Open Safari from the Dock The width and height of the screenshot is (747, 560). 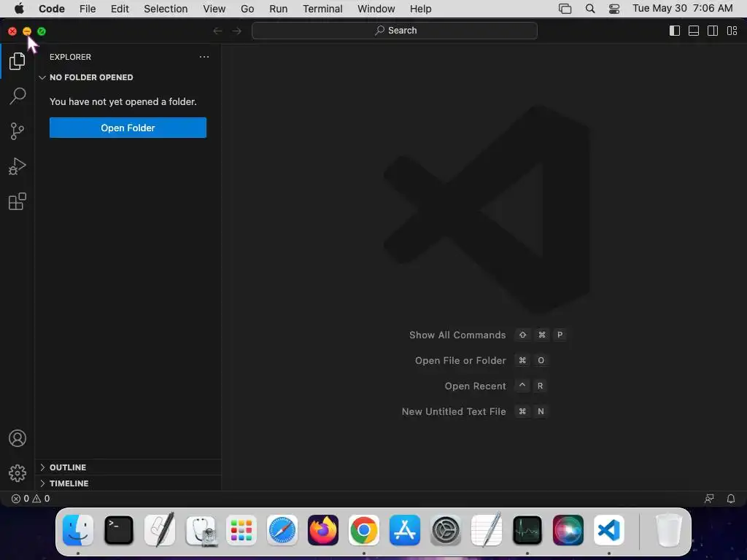point(282,530)
